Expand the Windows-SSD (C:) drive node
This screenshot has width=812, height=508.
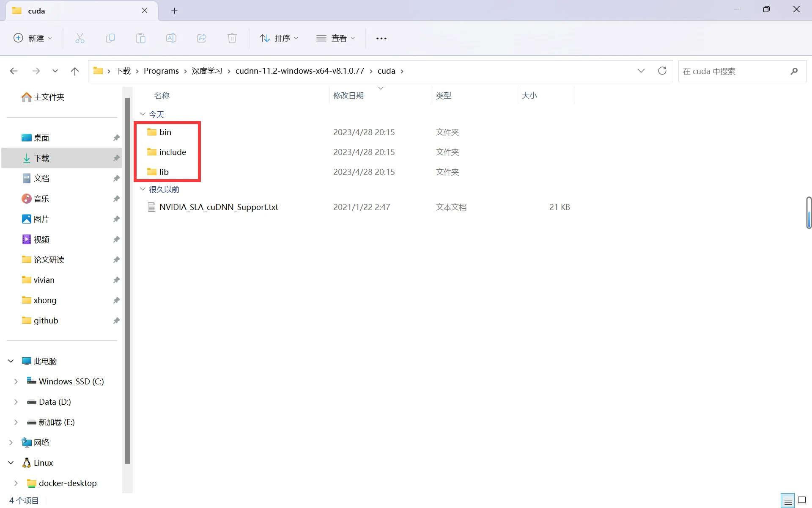point(16,381)
